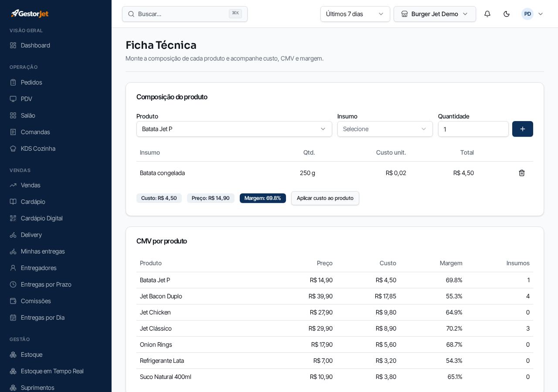Click the 70.2% margin value
The height and width of the screenshot is (392, 558).
(x=454, y=328)
